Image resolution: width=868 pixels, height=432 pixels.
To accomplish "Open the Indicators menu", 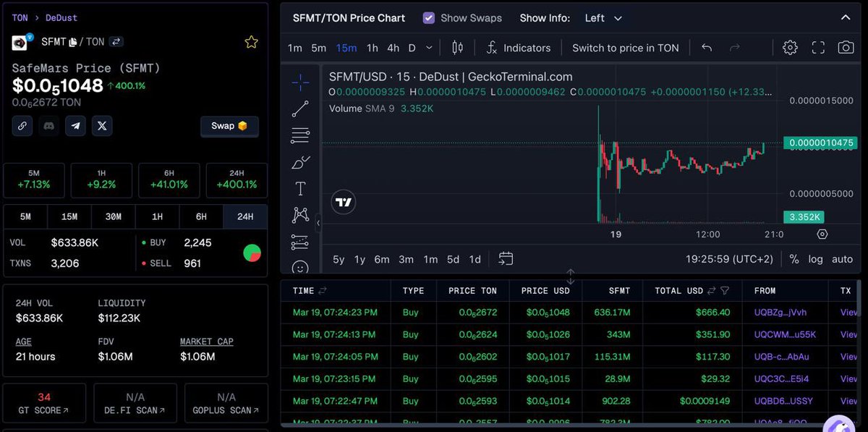I will click(x=518, y=48).
